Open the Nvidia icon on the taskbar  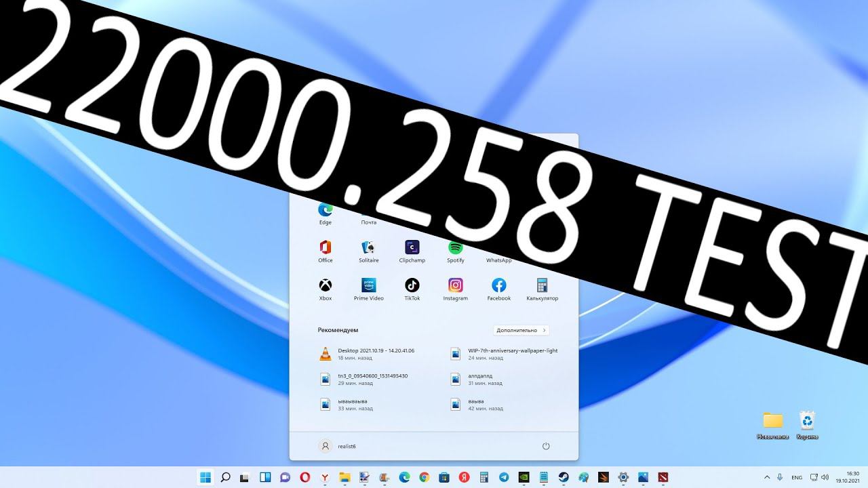524,477
